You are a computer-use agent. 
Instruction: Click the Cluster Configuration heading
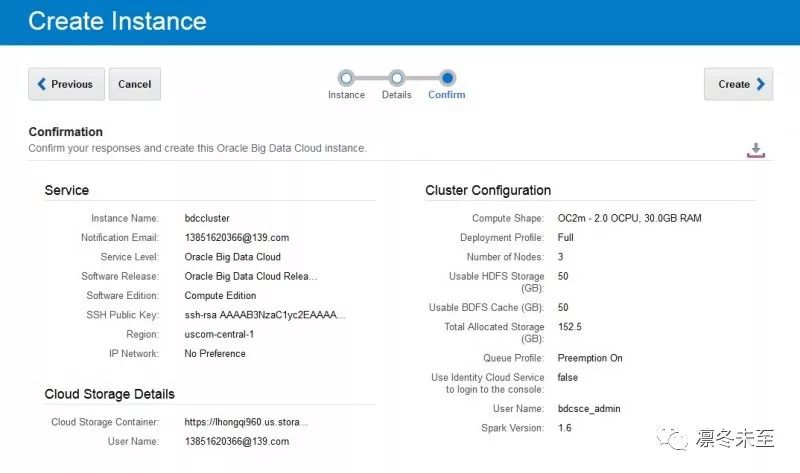point(488,190)
